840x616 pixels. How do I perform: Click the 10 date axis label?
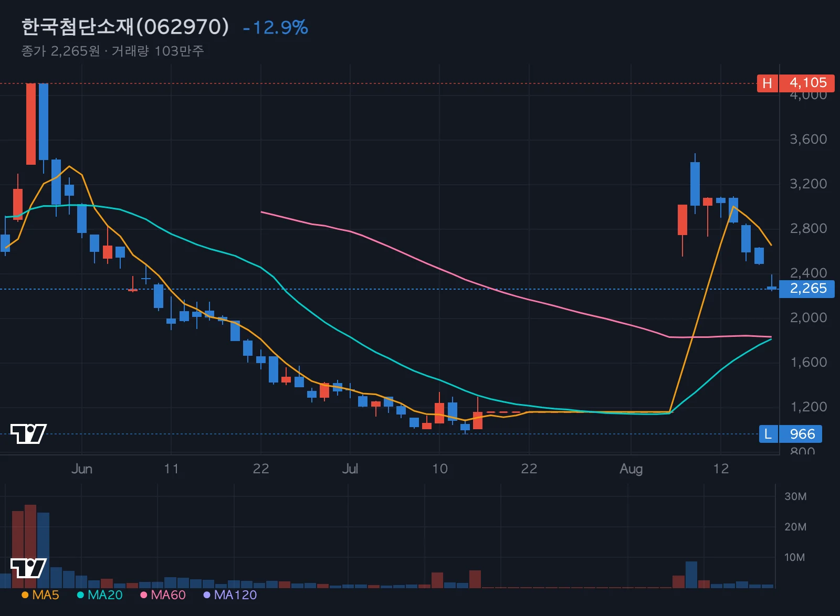click(440, 469)
